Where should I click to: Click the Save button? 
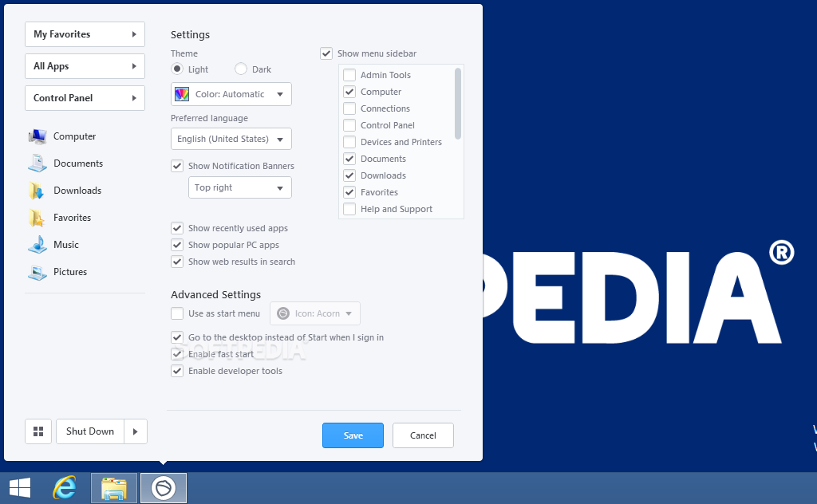click(353, 435)
